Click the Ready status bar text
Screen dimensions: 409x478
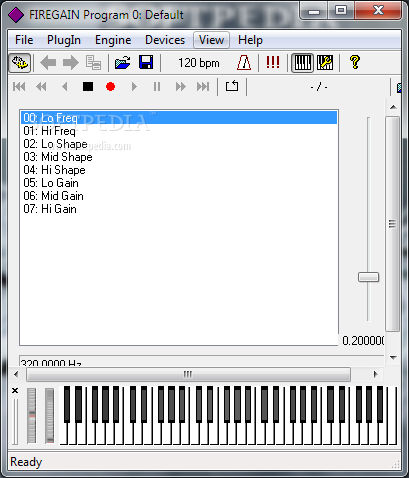[26, 462]
